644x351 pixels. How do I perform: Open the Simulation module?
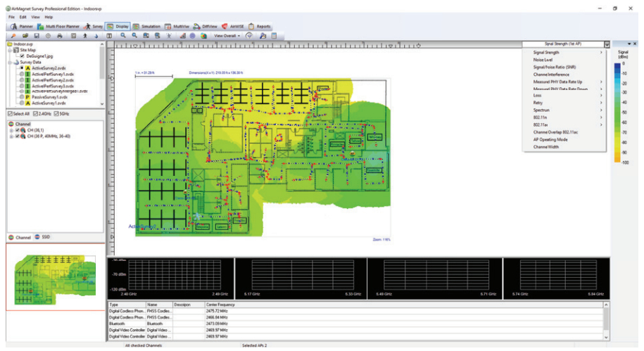(x=146, y=26)
